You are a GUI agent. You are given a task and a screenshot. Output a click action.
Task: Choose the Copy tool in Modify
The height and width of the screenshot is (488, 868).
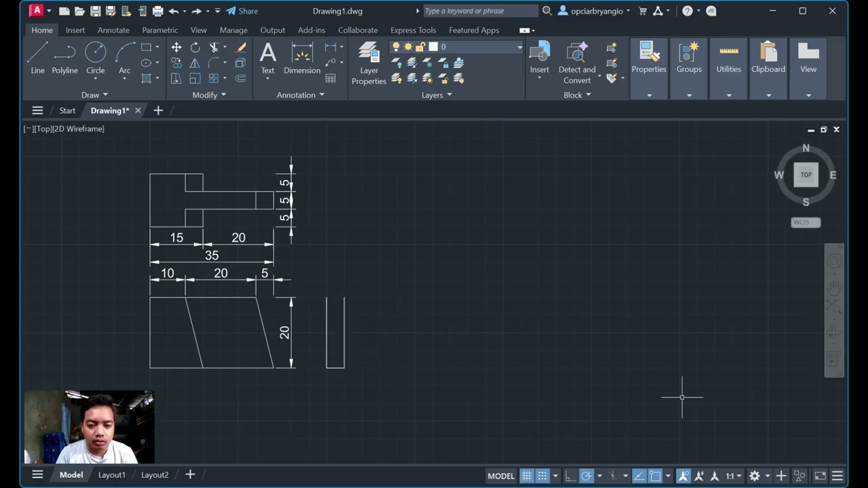tap(176, 63)
